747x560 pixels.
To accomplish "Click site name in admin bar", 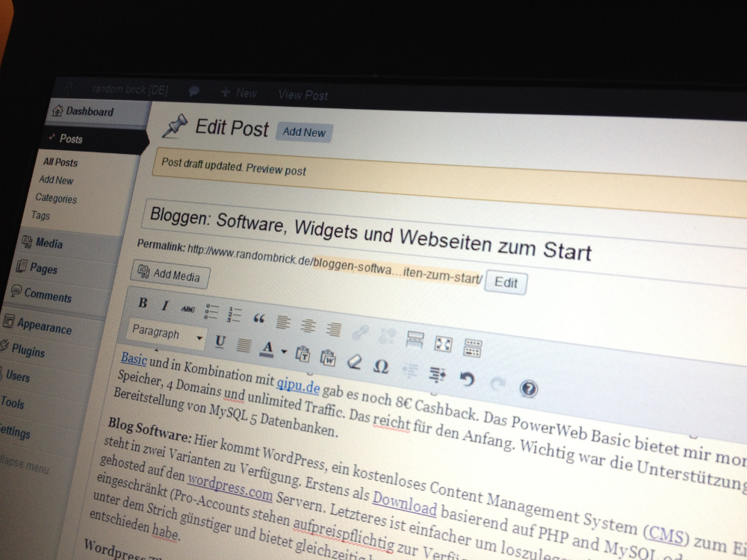I will (x=129, y=90).
